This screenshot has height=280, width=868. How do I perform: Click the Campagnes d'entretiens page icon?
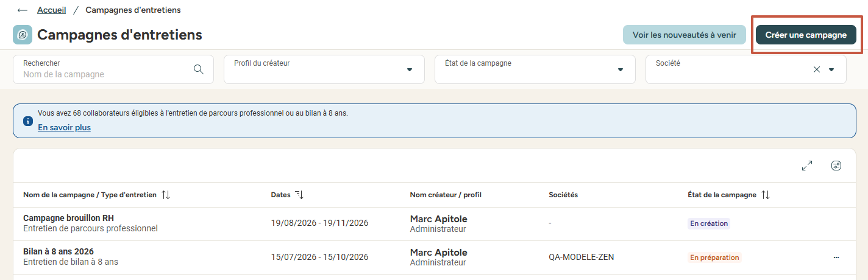coord(23,35)
